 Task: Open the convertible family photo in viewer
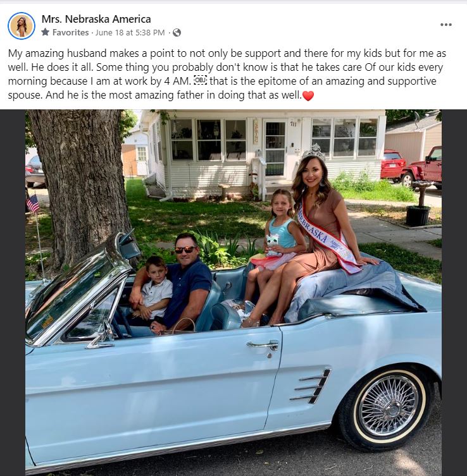tap(233, 292)
